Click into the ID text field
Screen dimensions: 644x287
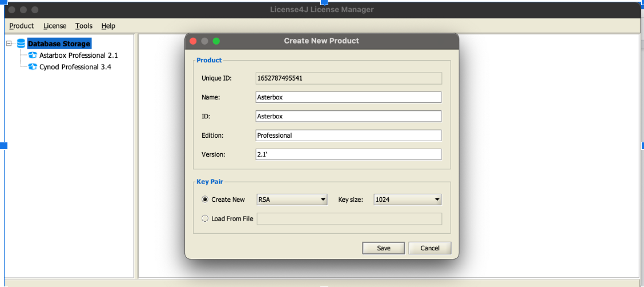pos(348,116)
